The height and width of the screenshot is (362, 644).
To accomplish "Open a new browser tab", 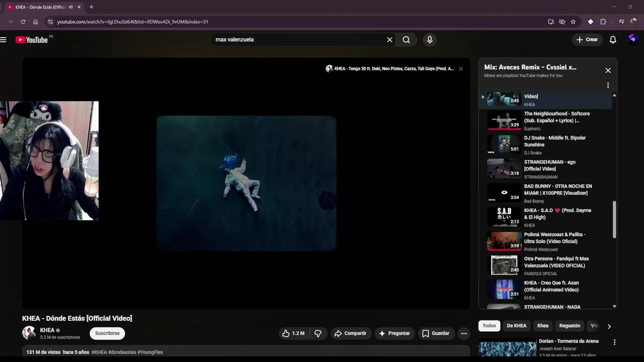I will 91,7.
